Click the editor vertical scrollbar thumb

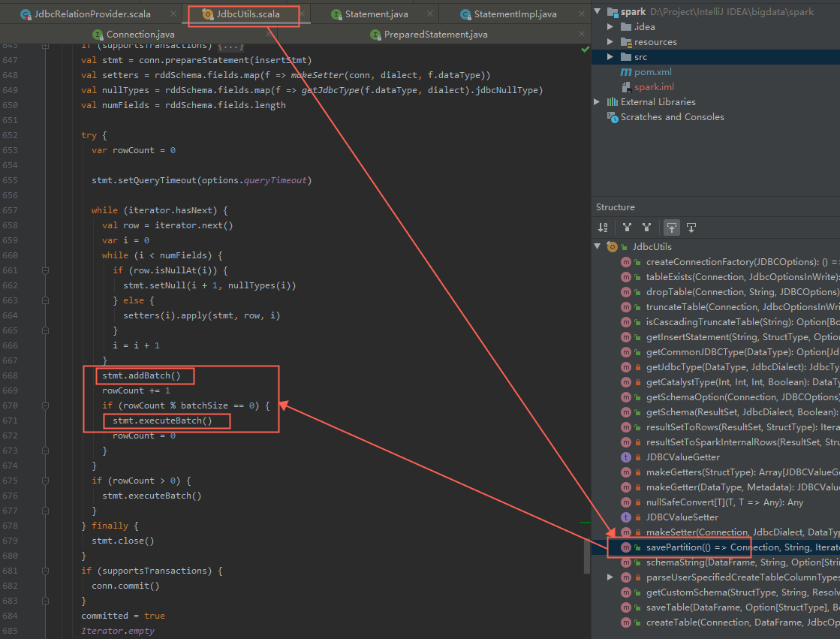pos(587,556)
